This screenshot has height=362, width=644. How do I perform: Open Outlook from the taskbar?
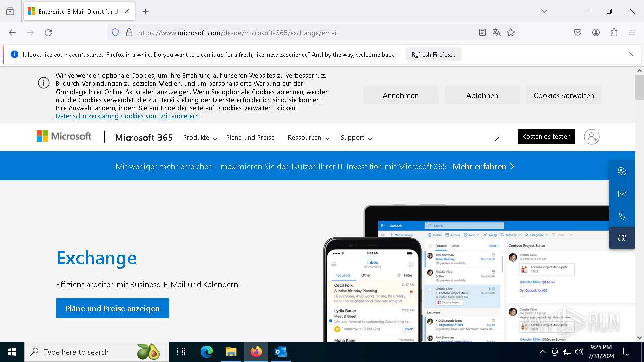coord(281,352)
